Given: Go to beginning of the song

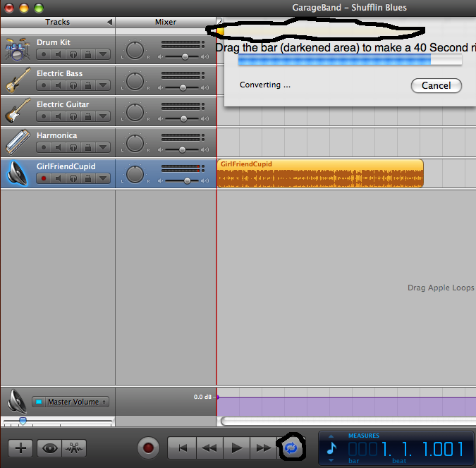Looking at the screenshot, I should click(183, 448).
